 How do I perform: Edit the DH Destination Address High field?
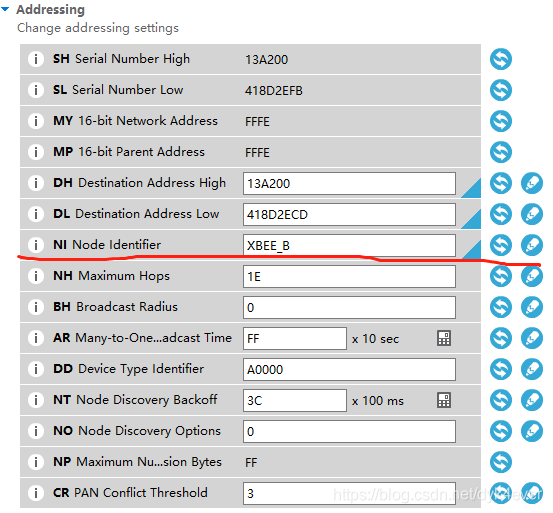349,183
